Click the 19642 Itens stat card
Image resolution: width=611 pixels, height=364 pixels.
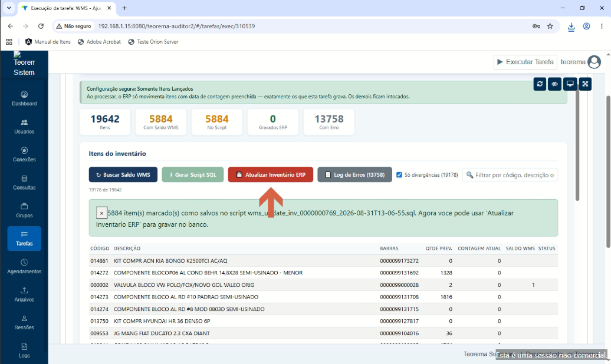coord(105,123)
